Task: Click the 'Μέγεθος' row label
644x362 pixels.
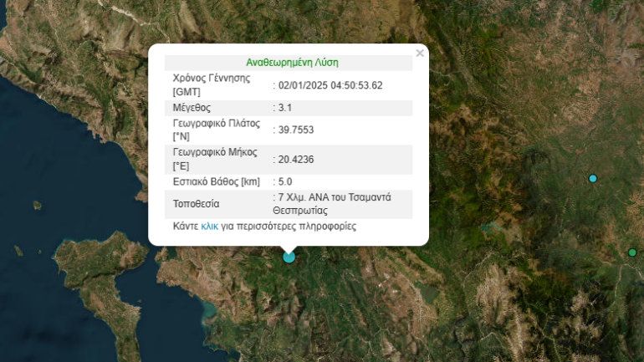Action: click(x=192, y=108)
